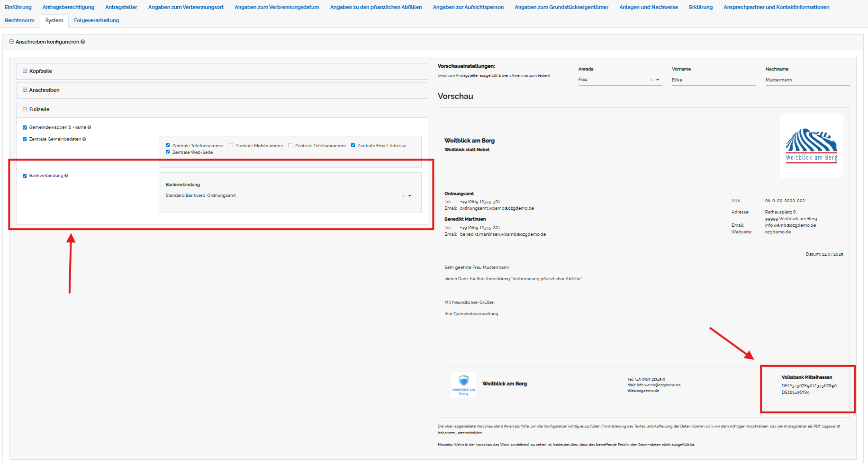Screen dimensions: 868x463
Task: Click help icon next to Bankverbindung checkbox
Action: [66, 176]
